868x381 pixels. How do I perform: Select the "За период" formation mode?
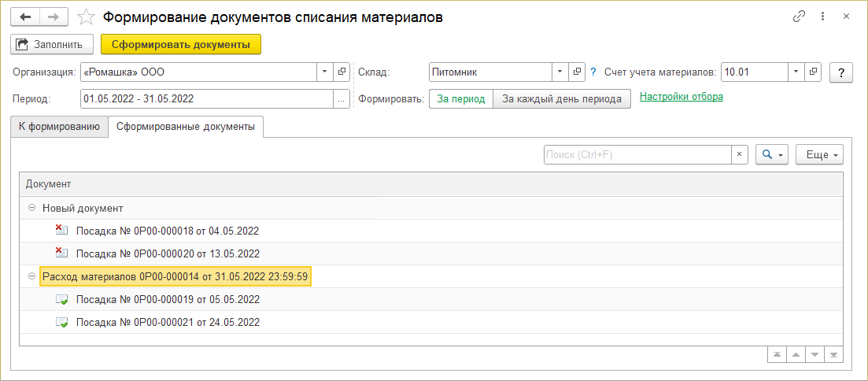coord(461,98)
